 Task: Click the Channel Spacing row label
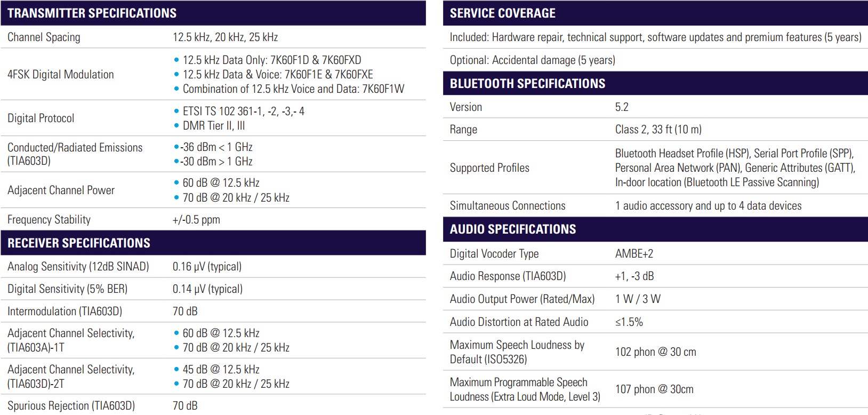tap(44, 37)
